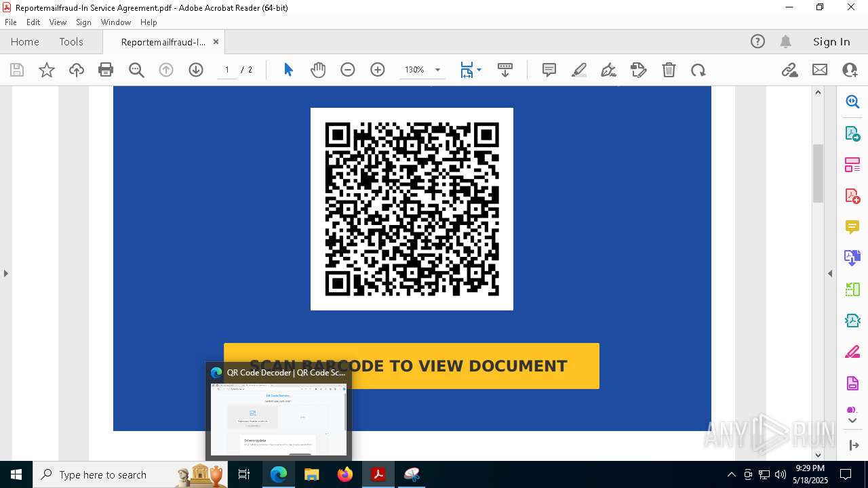The height and width of the screenshot is (488, 868).
Task: Open the search tool in right pane
Action: click(x=852, y=102)
